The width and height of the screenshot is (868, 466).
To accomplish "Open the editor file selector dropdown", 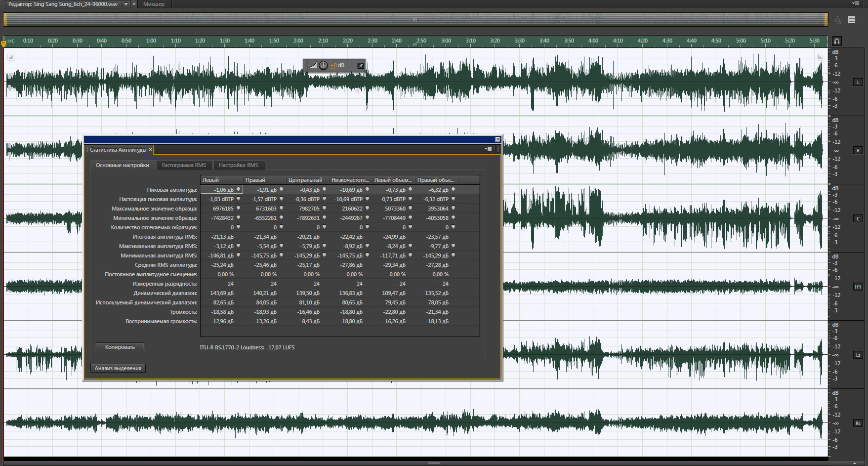I will click(x=126, y=4).
